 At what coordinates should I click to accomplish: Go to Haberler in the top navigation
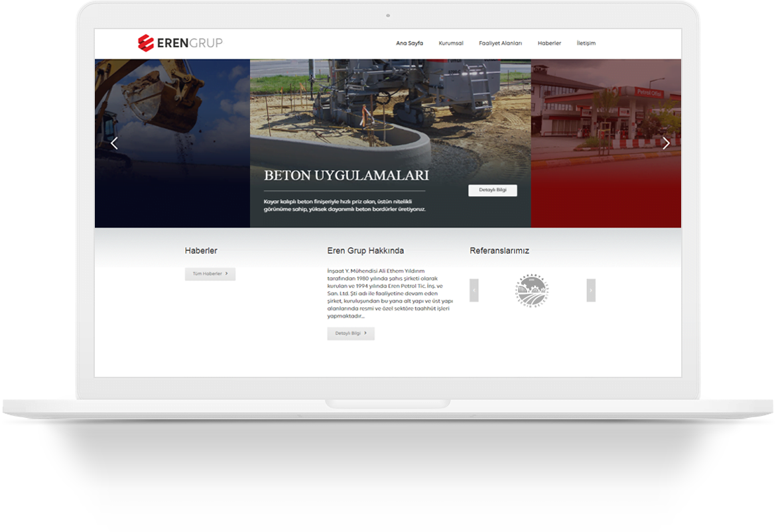(x=549, y=43)
